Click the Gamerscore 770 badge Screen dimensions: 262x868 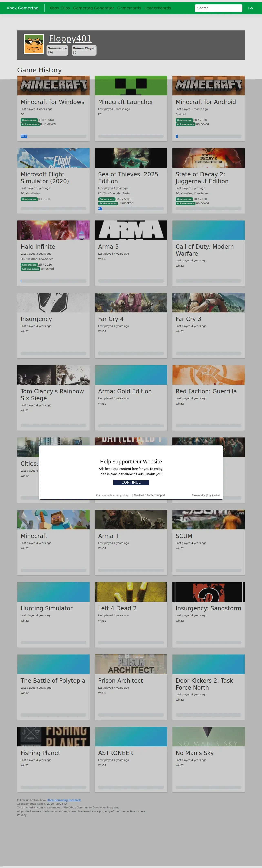[x=57, y=50]
